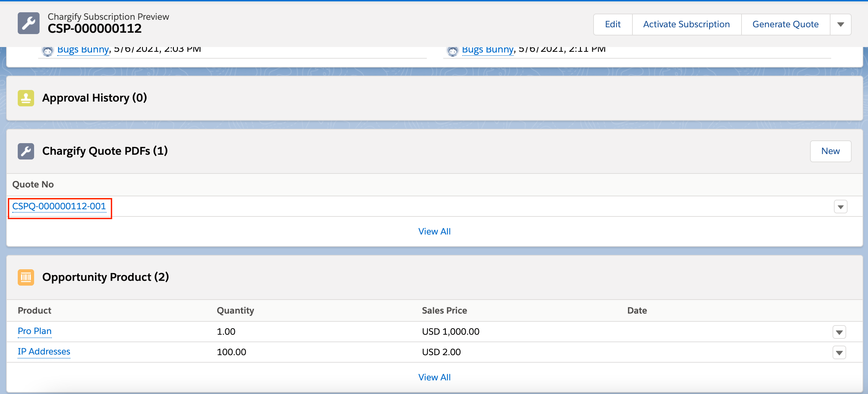The height and width of the screenshot is (394, 868).
Task: Open the Pro Plan product link
Action: [x=34, y=331]
